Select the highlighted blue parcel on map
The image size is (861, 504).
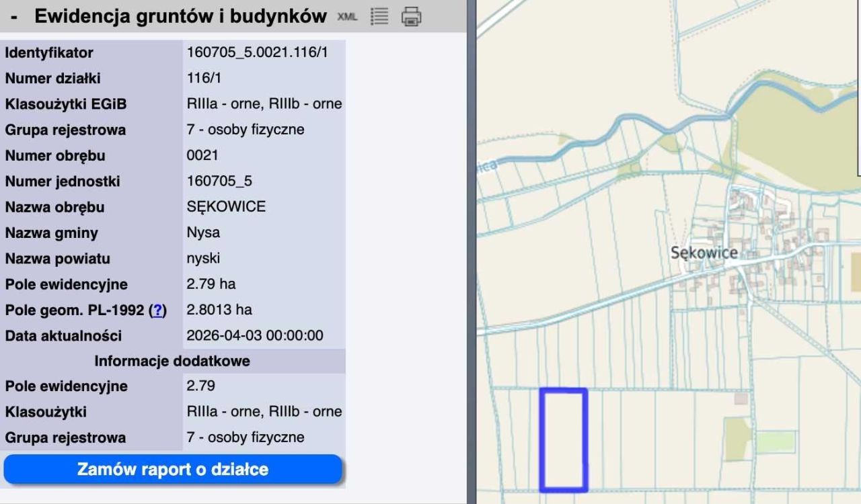564,440
